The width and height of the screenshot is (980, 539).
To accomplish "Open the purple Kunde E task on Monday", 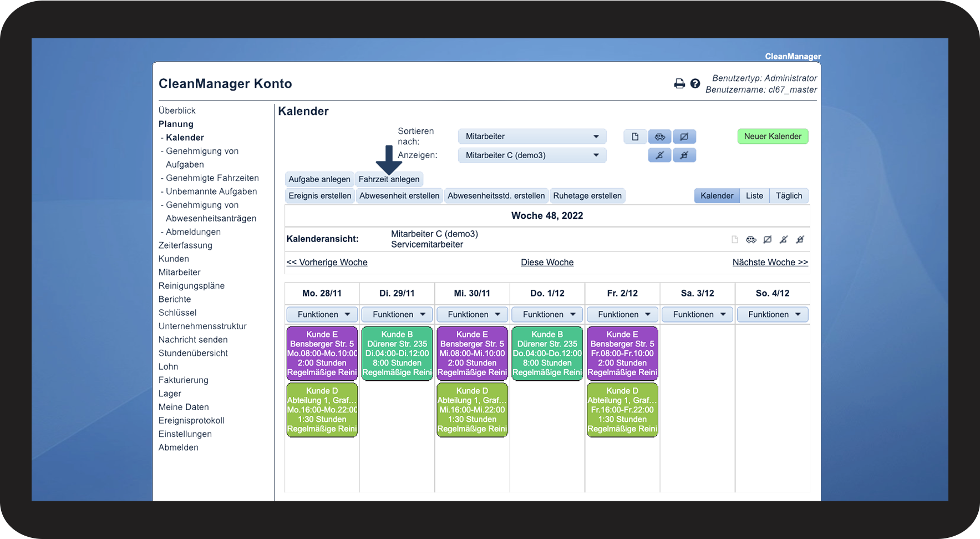I will coord(322,354).
